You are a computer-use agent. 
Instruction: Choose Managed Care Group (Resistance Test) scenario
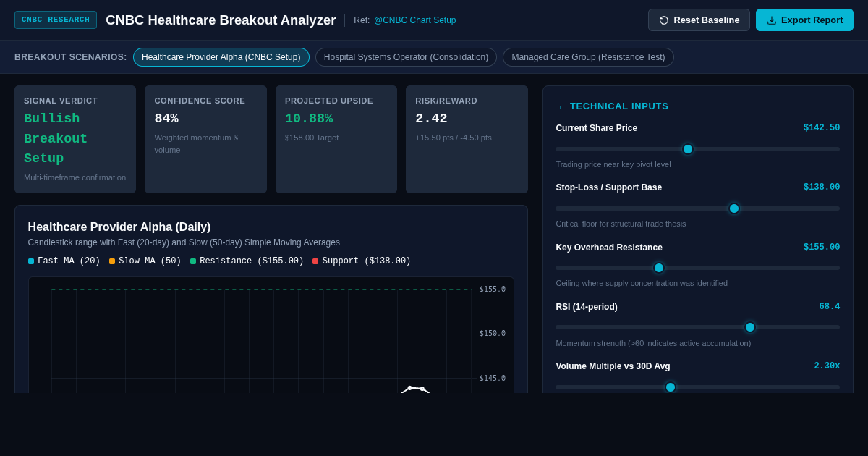588,57
